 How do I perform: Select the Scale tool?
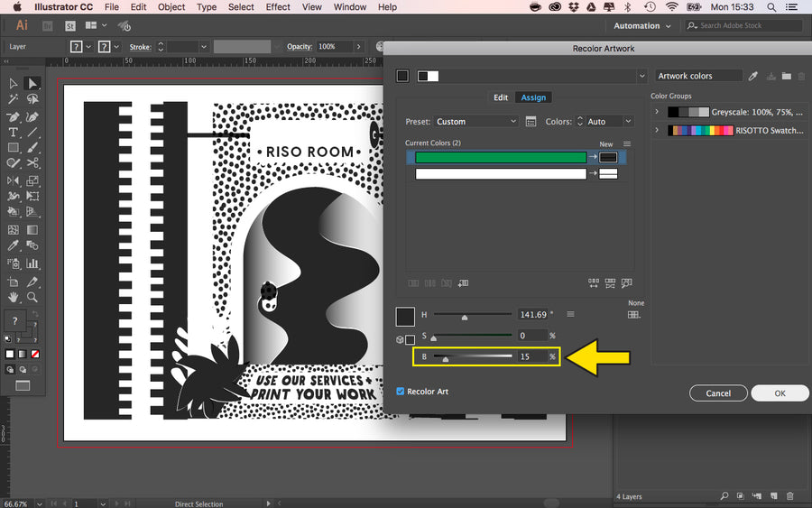(x=32, y=180)
